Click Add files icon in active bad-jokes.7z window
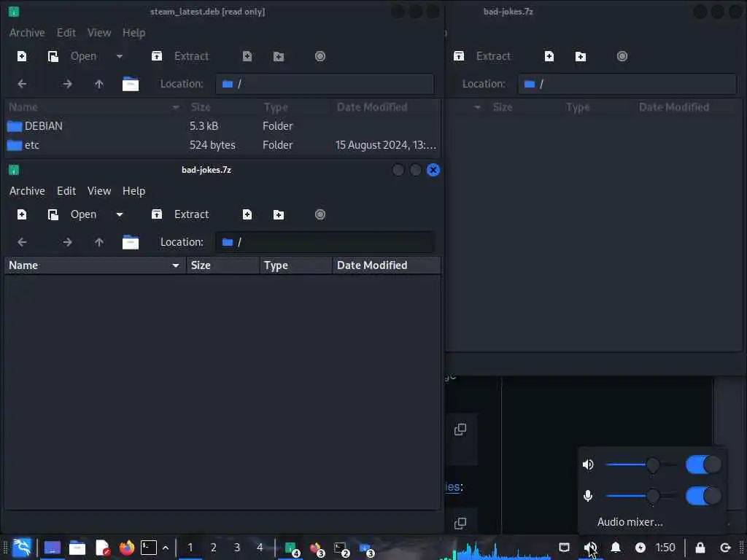 coord(247,215)
